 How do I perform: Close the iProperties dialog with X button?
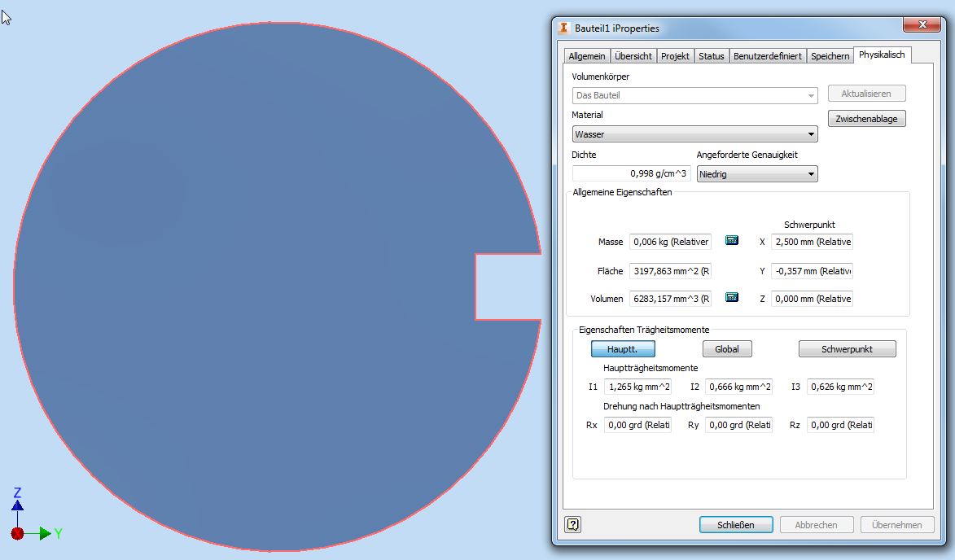922,27
